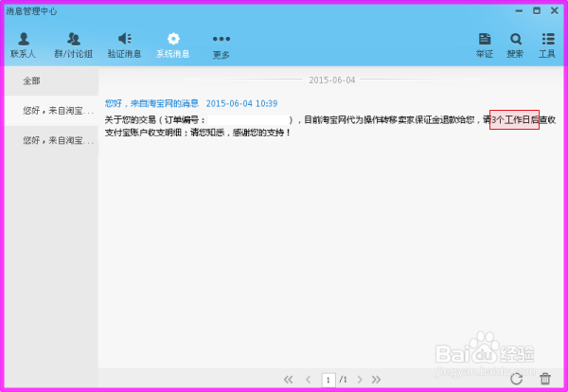The width and height of the screenshot is (568, 392).
Task: Go to the next page arrow
Action: click(360, 380)
